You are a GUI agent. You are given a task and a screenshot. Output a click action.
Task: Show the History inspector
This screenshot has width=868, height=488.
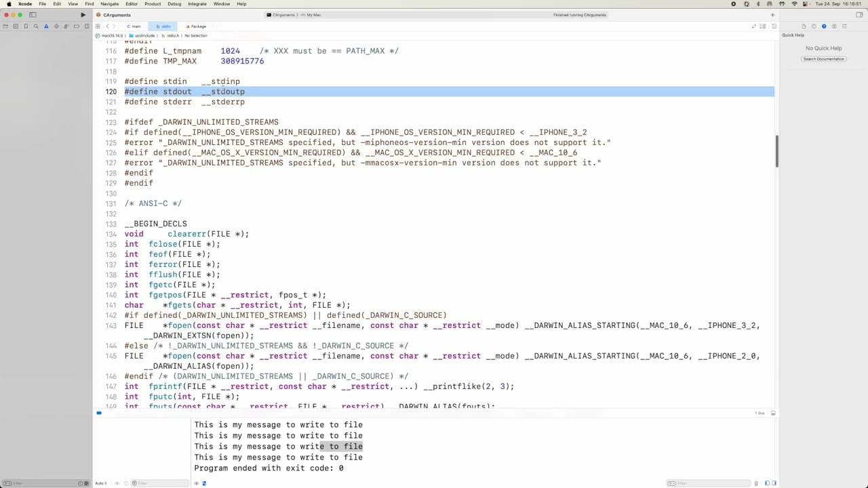coord(814,26)
